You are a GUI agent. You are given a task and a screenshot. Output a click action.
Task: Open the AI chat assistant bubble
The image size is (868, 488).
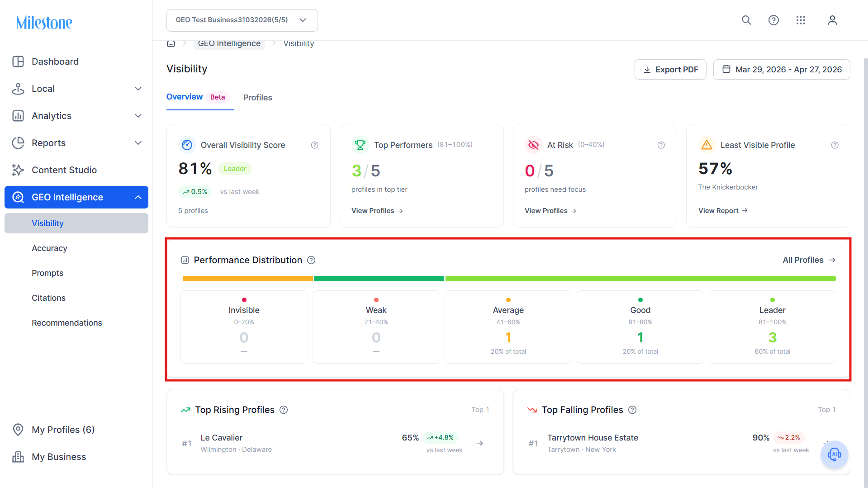[x=834, y=455]
